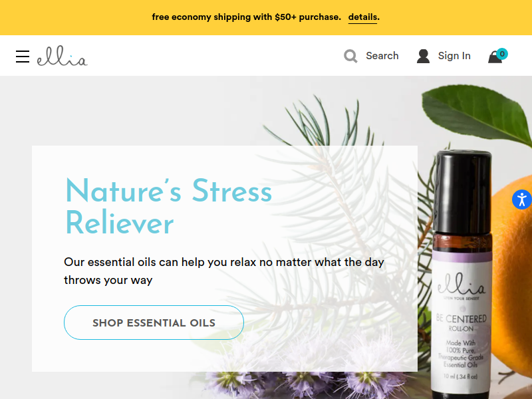Screen dimensions: 532x399
Task: Click the essential oils description paragraph
Action: click(224, 271)
